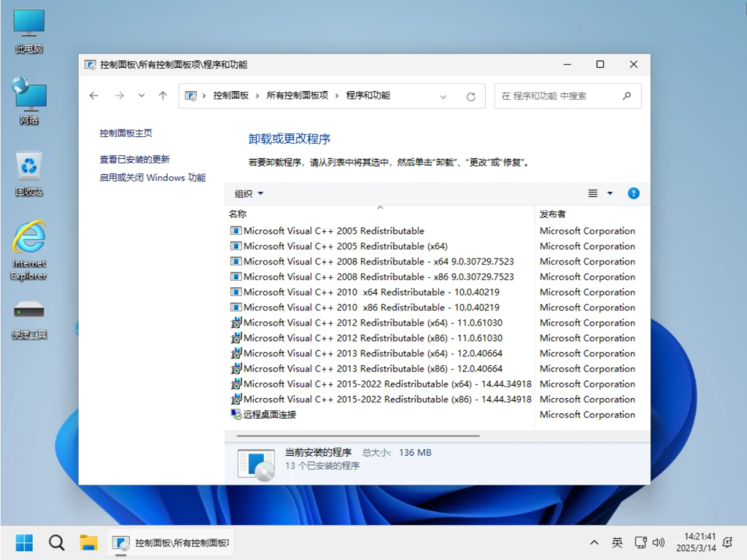747x560 pixels.
Task: Go forward with the forward arrow
Action: [119, 96]
